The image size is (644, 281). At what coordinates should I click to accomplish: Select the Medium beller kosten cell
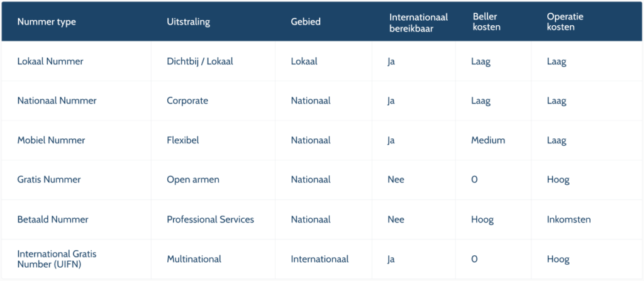[x=488, y=141]
